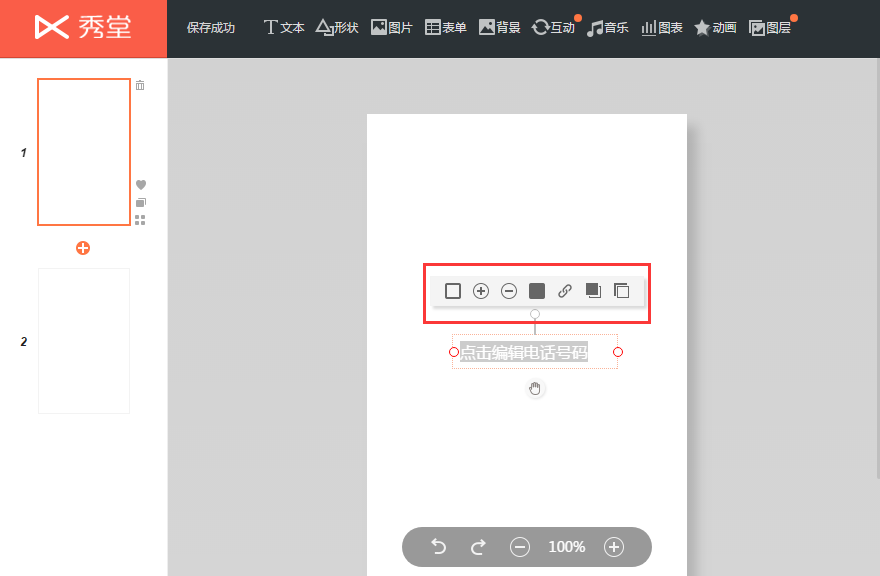Click the hand move handle below text

[x=535, y=388]
